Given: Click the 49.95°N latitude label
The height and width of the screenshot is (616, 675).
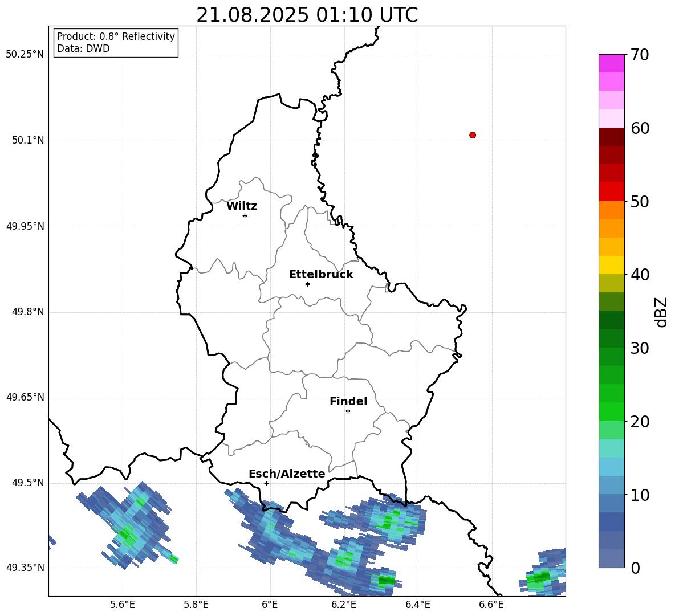Looking at the screenshot, I should [25, 226].
